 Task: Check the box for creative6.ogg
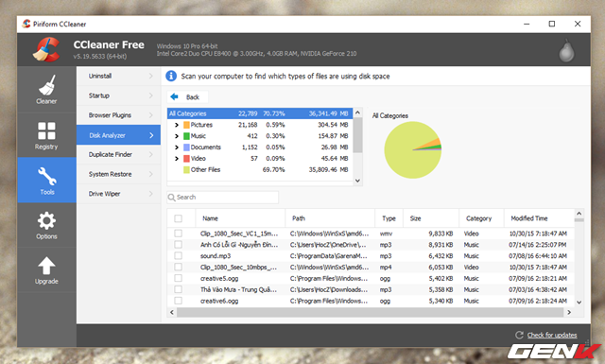click(x=178, y=301)
